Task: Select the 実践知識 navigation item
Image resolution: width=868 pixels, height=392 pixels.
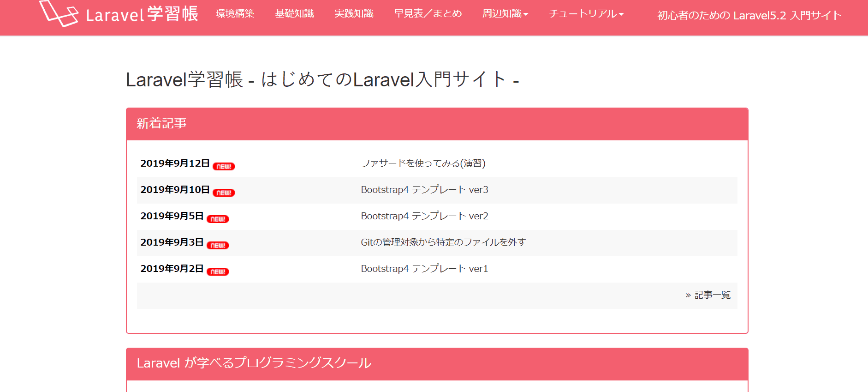Action: click(x=354, y=14)
